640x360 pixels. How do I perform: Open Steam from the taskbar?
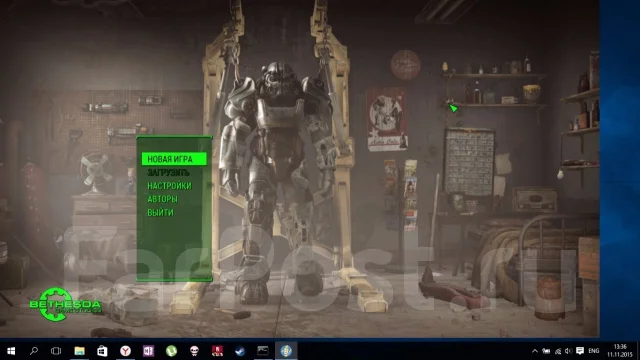click(240, 351)
